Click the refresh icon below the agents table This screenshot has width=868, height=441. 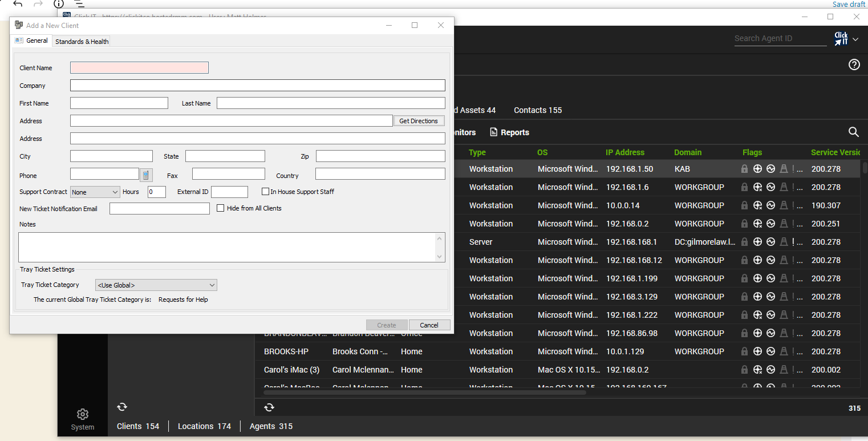tap(269, 407)
